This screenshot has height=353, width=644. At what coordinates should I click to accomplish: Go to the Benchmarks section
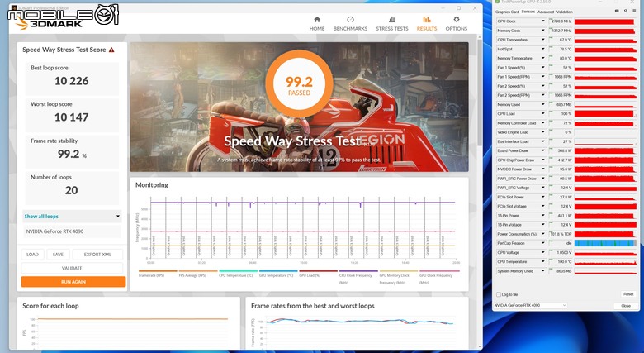[350, 24]
